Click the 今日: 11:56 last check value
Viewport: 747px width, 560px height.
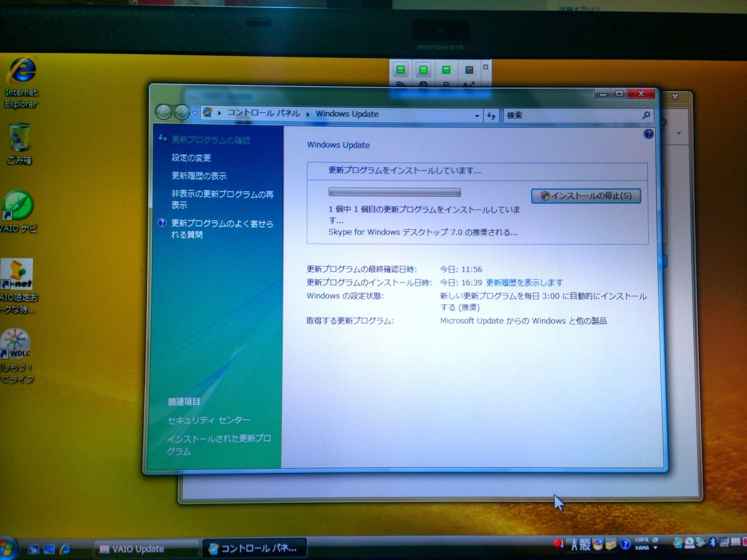coord(461,269)
